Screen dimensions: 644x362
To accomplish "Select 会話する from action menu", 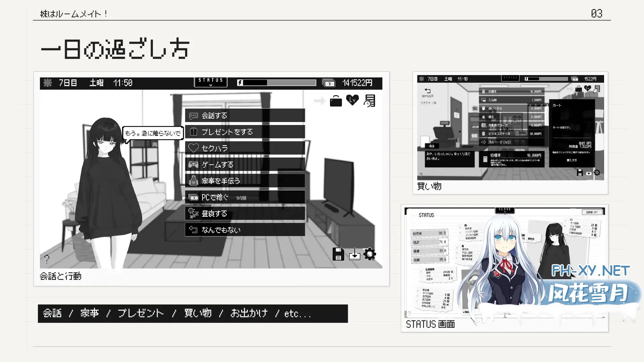I will click(245, 116).
